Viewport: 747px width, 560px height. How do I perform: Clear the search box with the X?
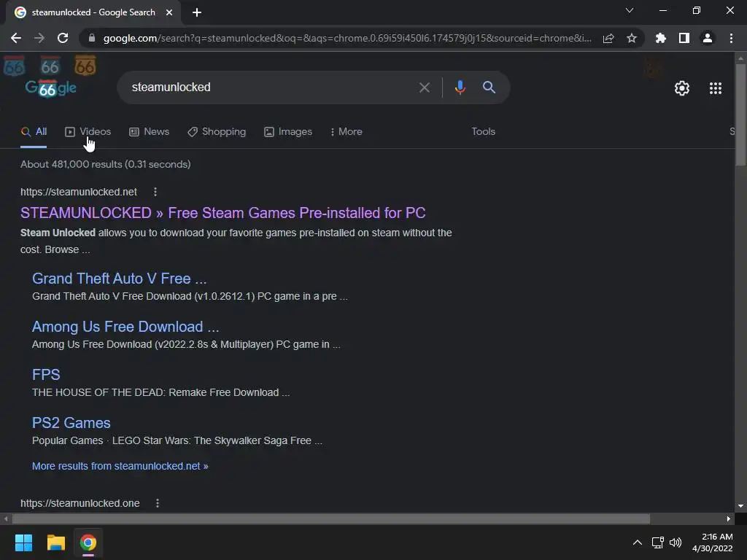coord(424,87)
